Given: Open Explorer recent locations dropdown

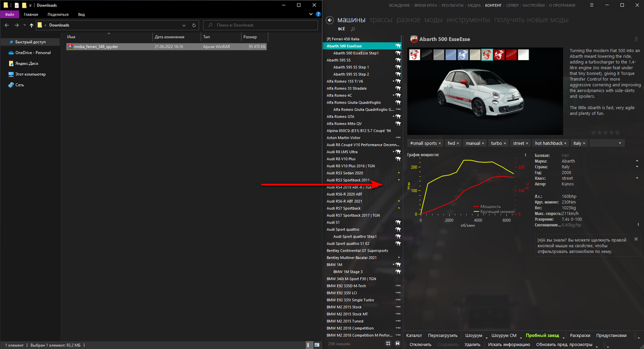Looking at the screenshot, I should pyautogui.click(x=25, y=25).
